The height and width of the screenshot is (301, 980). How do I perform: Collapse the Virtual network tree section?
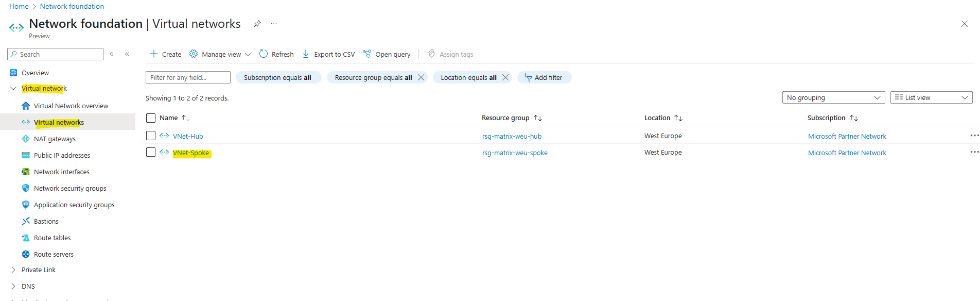13,89
